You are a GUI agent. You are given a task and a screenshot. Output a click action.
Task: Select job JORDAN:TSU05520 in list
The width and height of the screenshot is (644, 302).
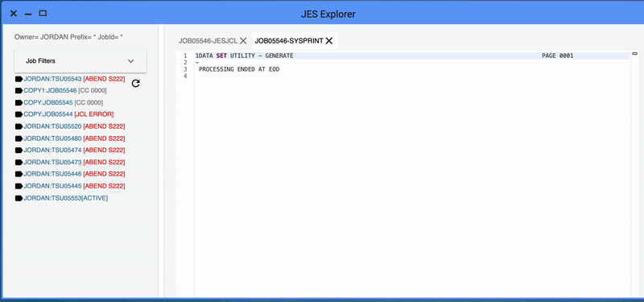tap(74, 126)
